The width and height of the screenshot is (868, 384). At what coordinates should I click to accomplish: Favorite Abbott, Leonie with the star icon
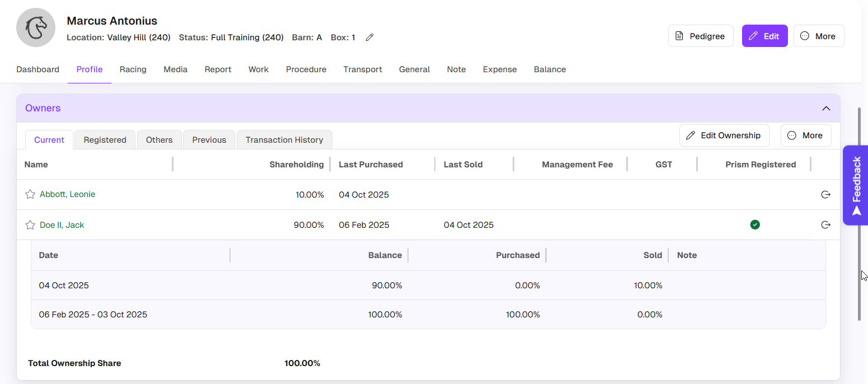pyautogui.click(x=30, y=194)
